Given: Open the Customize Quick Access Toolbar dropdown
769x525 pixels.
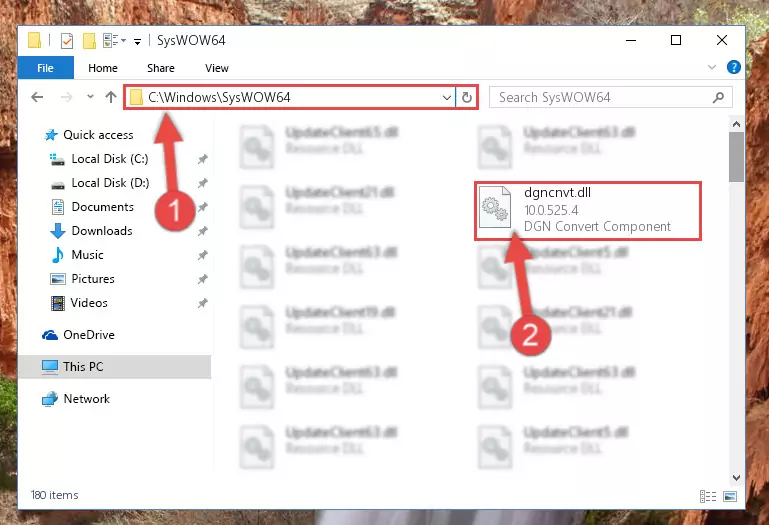Looking at the screenshot, I should (x=137, y=41).
